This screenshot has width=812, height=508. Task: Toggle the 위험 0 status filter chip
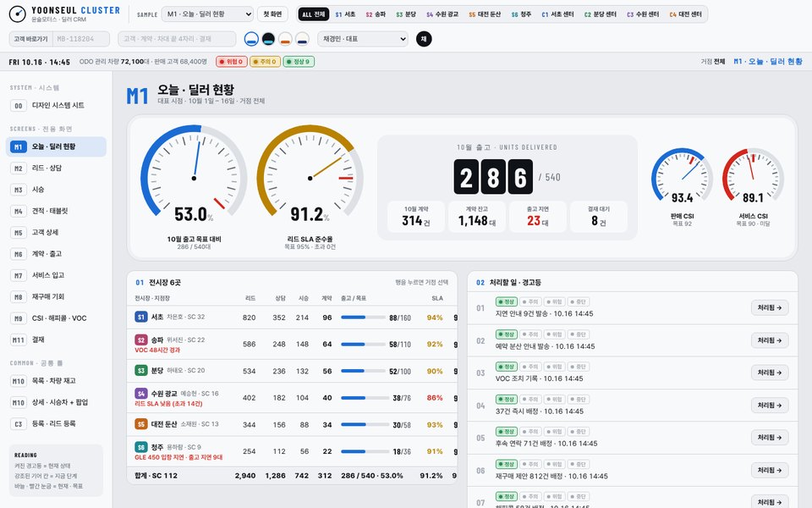(x=231, y=62)
